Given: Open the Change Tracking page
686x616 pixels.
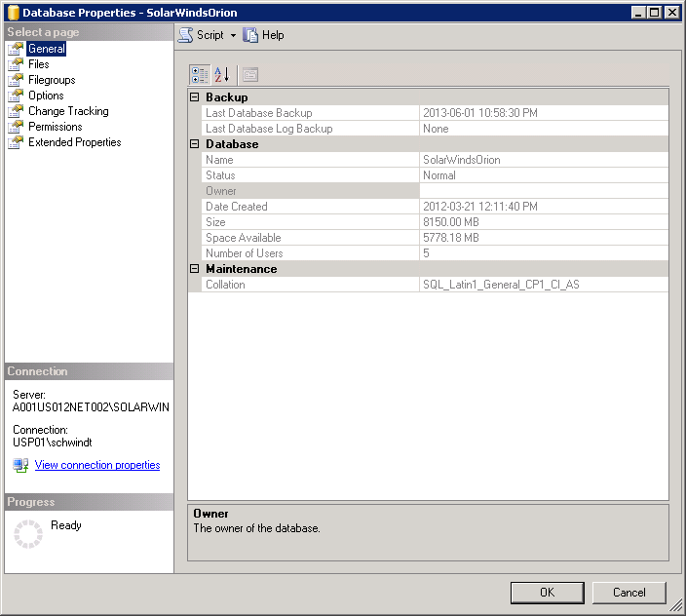Looking at the screenshot, I should [x=68, y=111].
